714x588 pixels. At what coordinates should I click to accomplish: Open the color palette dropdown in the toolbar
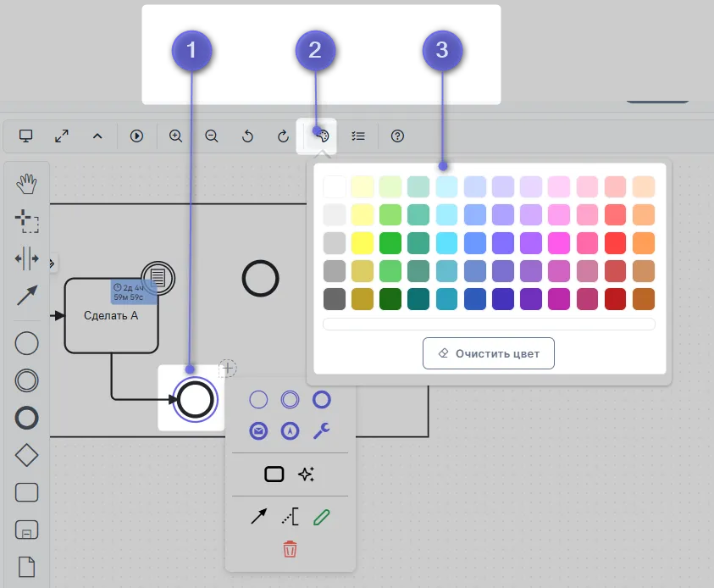coord(321,136)
